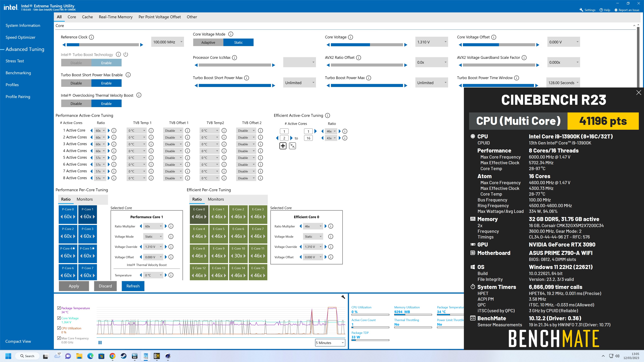
Task: Disable Overclocking Thermal Velocity Boost
Action: point(76,103)
